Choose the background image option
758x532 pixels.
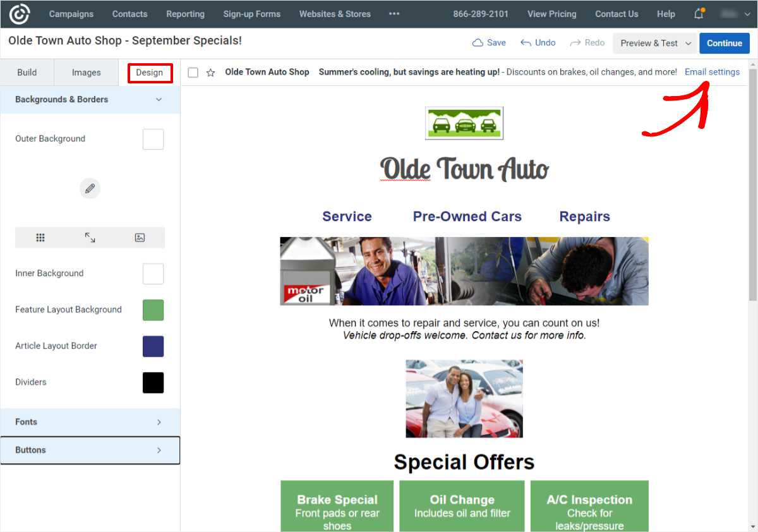pyautogui.click(x=140, y=237)
